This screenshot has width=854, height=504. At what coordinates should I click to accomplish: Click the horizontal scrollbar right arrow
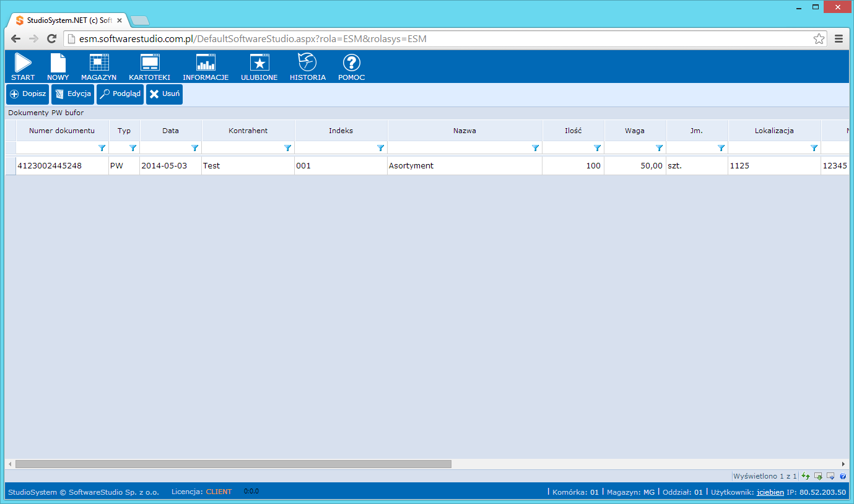click(x=843, y=464)
